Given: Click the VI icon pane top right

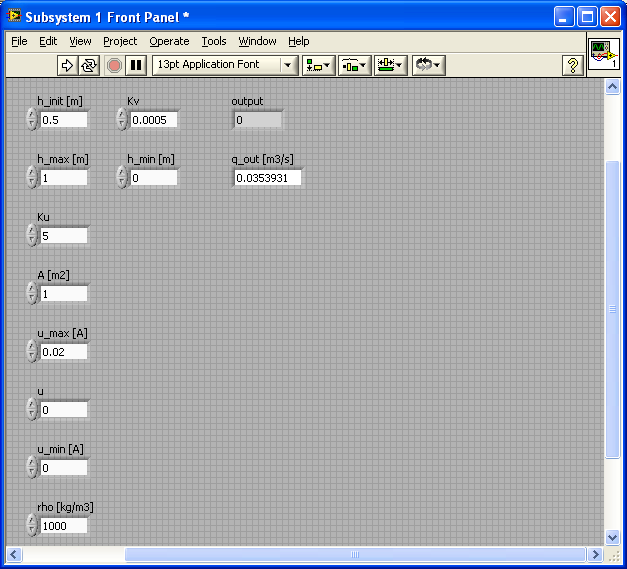Looking at the screenshot, I should (x=604, y=55).
